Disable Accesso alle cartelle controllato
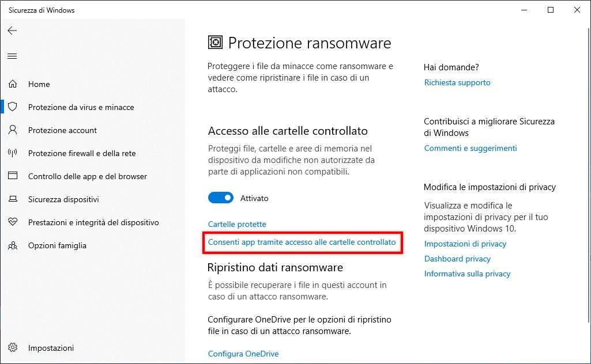591x364 pixels. 220,198
